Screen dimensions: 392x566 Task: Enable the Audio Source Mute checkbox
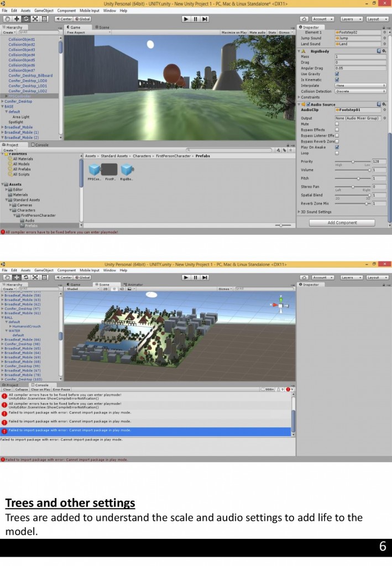(x=337, y=124)
